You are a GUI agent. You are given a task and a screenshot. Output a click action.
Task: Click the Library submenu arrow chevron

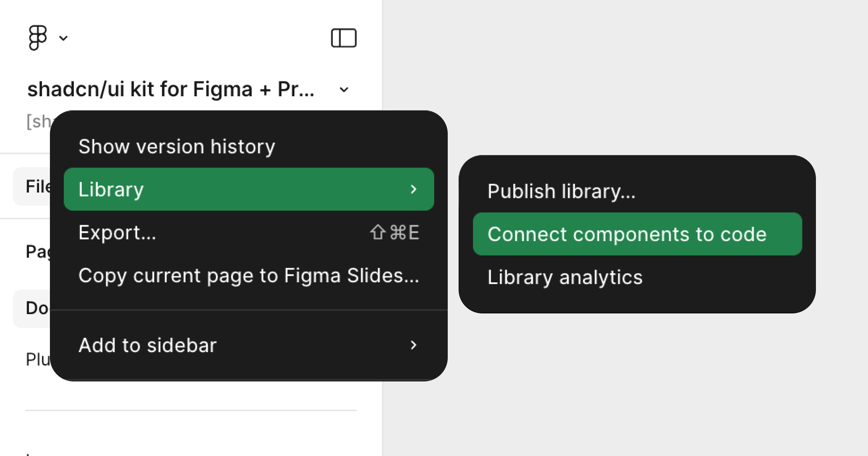coord(413,189)
